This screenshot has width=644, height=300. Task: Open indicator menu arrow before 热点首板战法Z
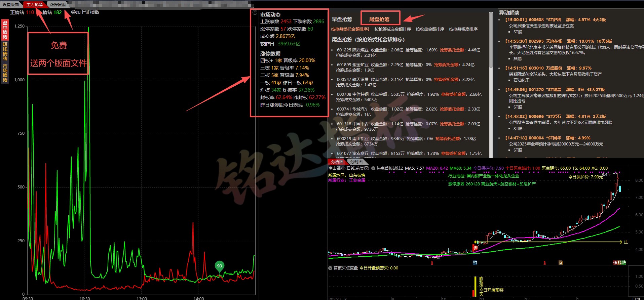pos(373,168)
